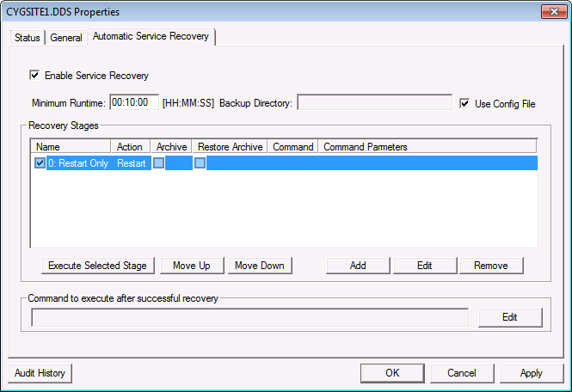This screenshot has height=392, width=572.
Task: Click the Archive column header
Action: coord(171,147)
